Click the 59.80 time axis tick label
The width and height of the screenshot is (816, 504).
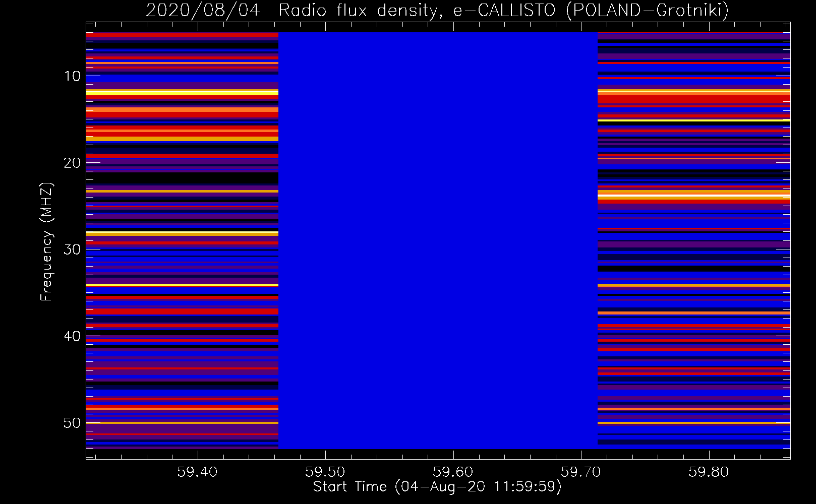709,472
